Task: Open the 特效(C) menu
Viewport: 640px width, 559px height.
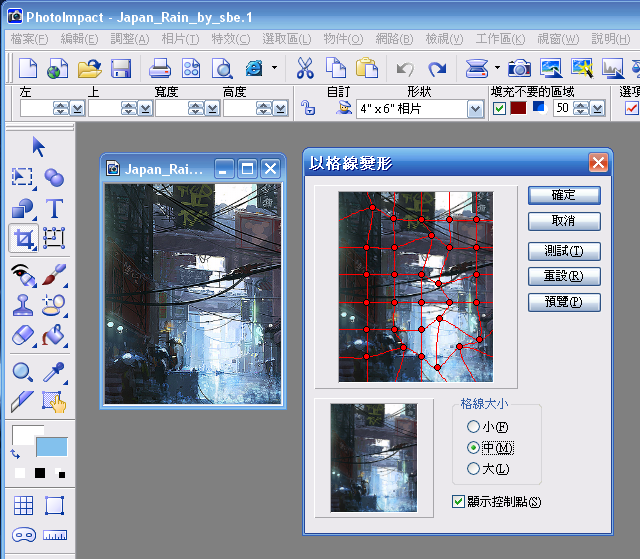Action: 231,39
